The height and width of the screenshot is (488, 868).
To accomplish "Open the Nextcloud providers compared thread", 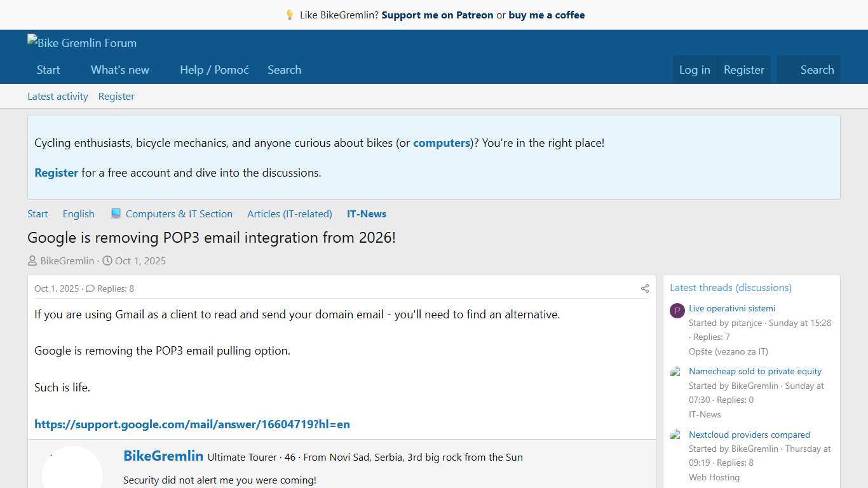I will [749, 435].
